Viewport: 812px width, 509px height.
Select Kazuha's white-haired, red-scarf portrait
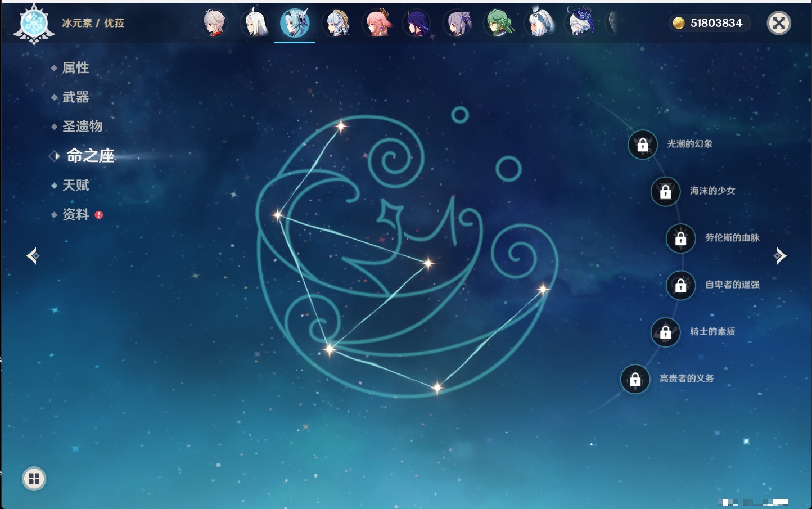pos(214,24)
